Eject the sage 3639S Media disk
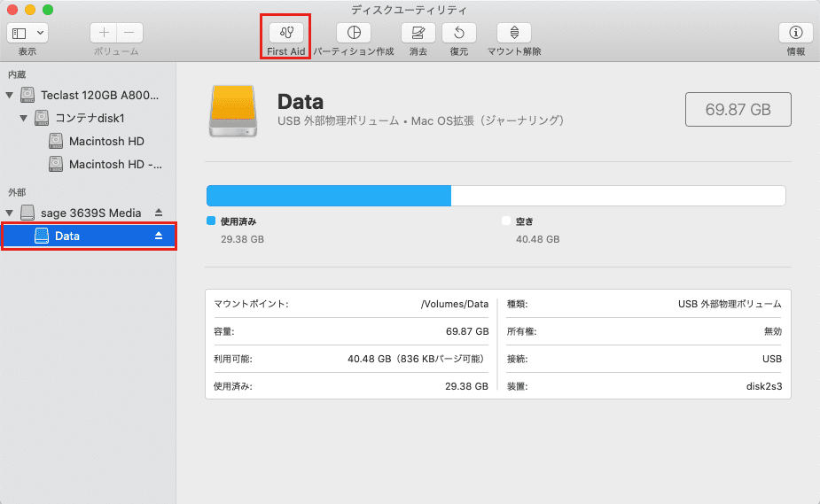The image size is (820, 504). (159, 213)
